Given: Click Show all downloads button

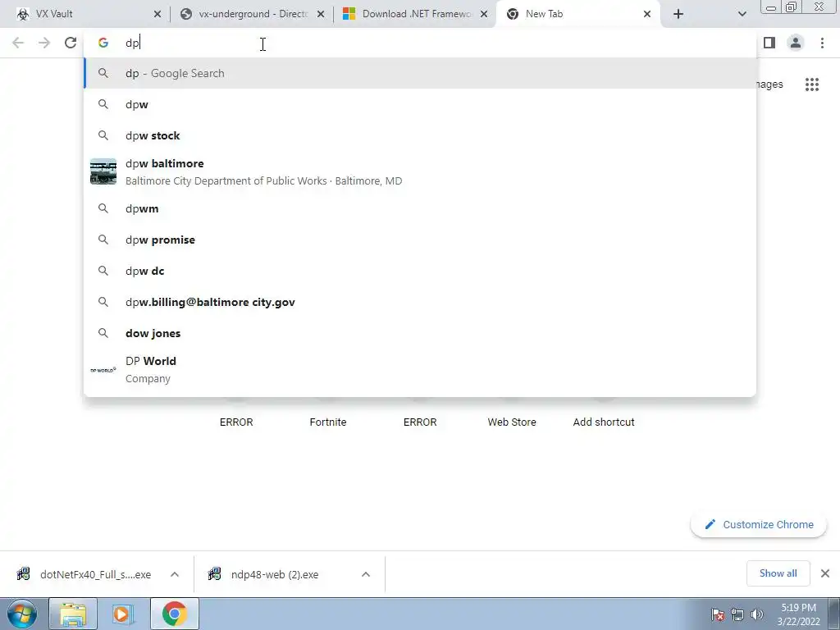Looking at the screenshot, I should [x=778, y=573].
